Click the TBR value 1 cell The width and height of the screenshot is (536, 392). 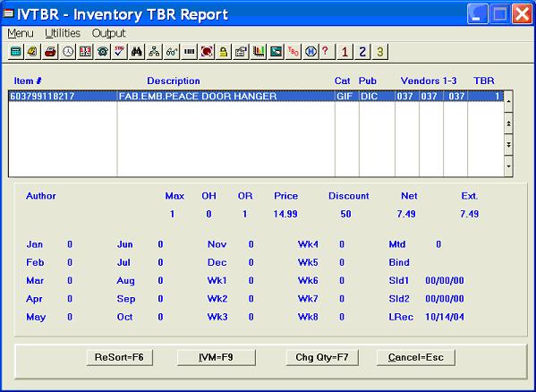(486, 97)
